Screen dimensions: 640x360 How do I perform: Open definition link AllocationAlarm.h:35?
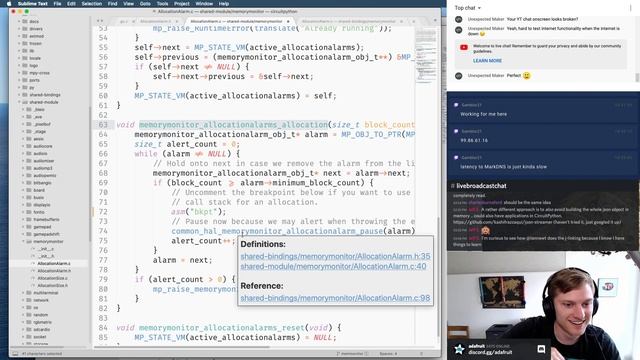tap(335, 256)
